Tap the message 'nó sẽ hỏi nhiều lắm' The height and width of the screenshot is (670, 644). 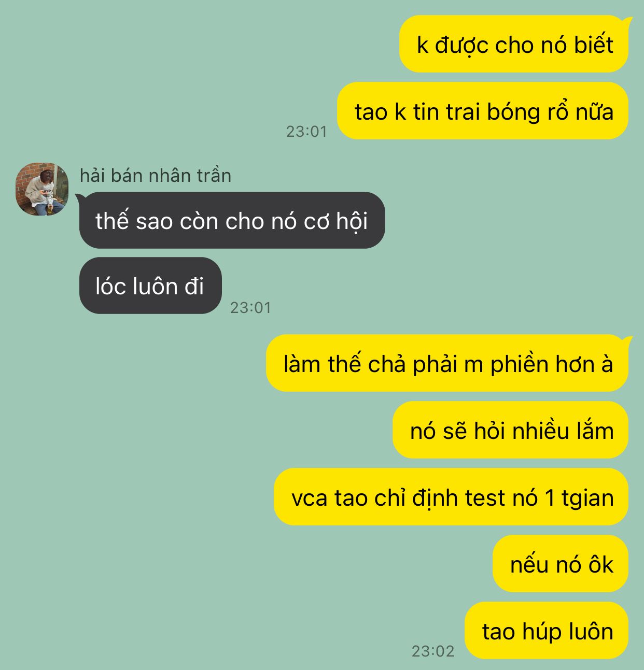pos(511,430)
